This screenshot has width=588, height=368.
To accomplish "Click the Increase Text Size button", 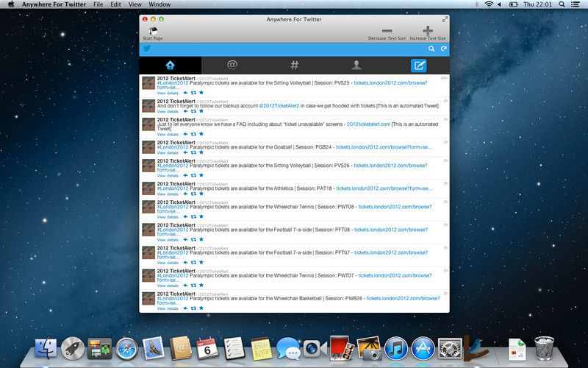I will [428, 33].
